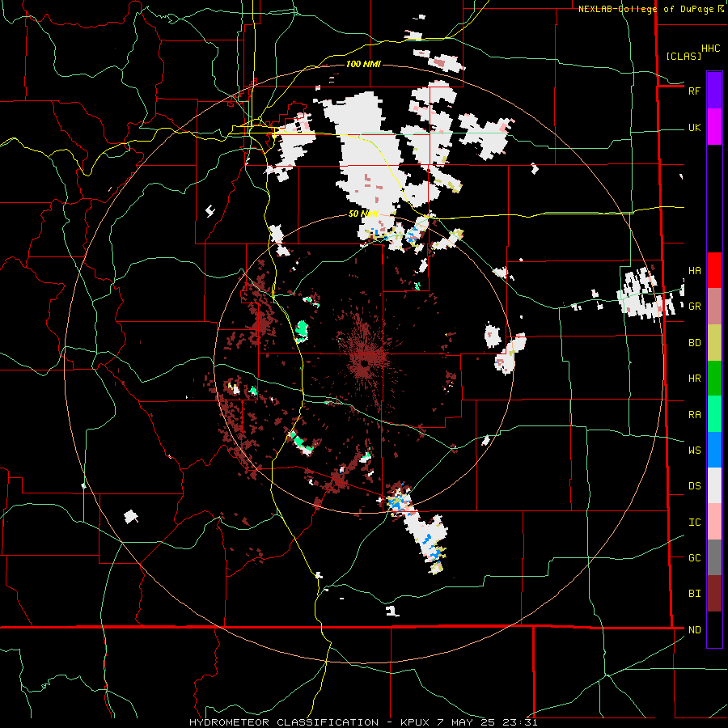
Task: Click the 'HHC' product code text
Action: click(x=711, y=49)
